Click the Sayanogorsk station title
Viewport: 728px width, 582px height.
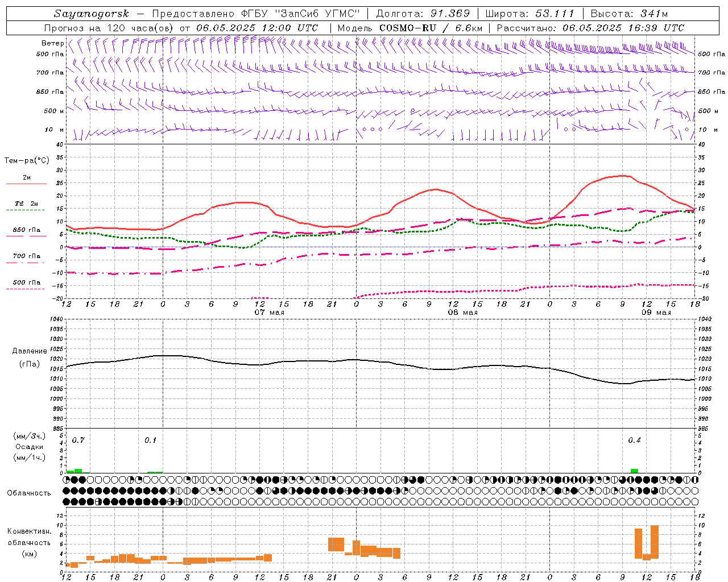pos(91,14)
